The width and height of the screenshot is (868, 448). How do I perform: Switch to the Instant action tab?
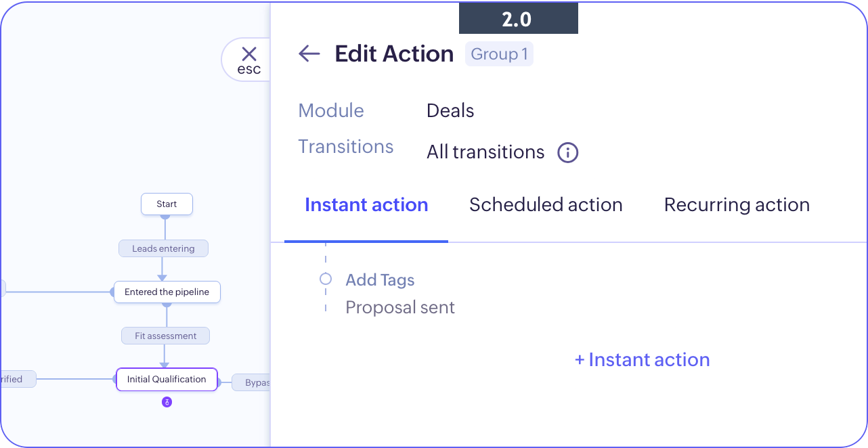point(366,205)
